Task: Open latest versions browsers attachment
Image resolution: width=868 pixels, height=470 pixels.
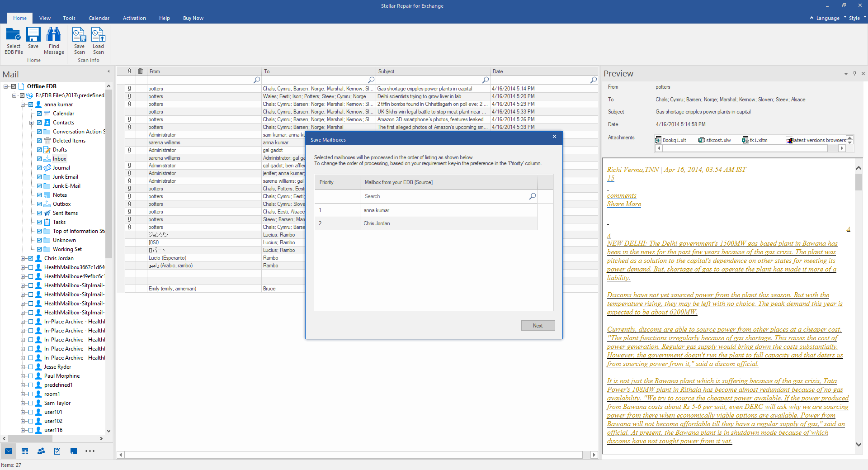Action: [816, 140]
